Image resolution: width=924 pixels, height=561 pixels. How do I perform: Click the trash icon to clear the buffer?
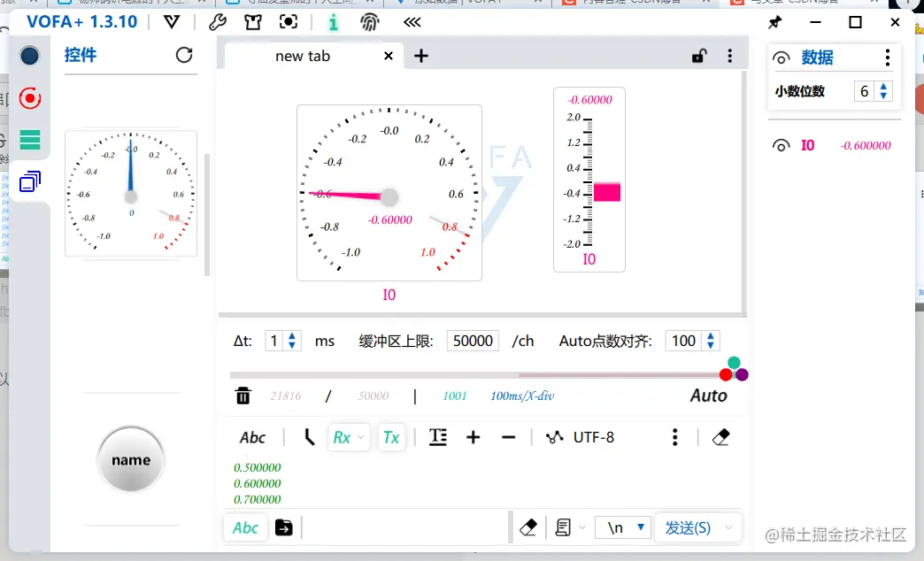pos(243,396)
